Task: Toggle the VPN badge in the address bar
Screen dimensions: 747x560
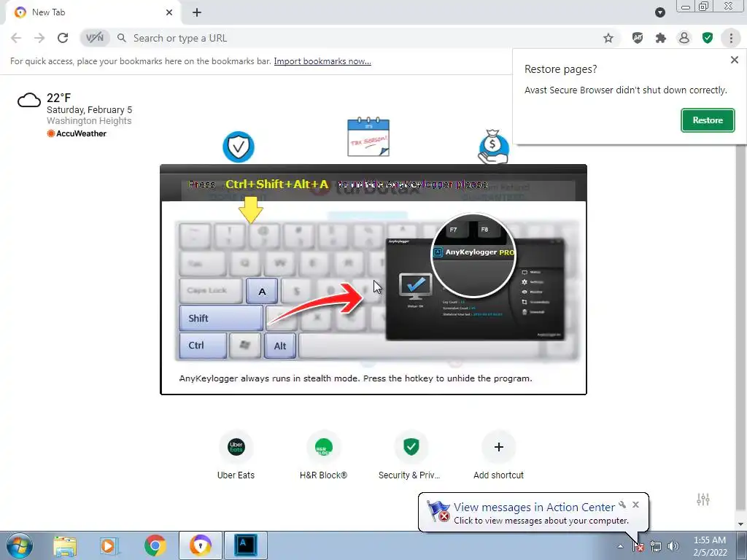Action: coord(95,38)
